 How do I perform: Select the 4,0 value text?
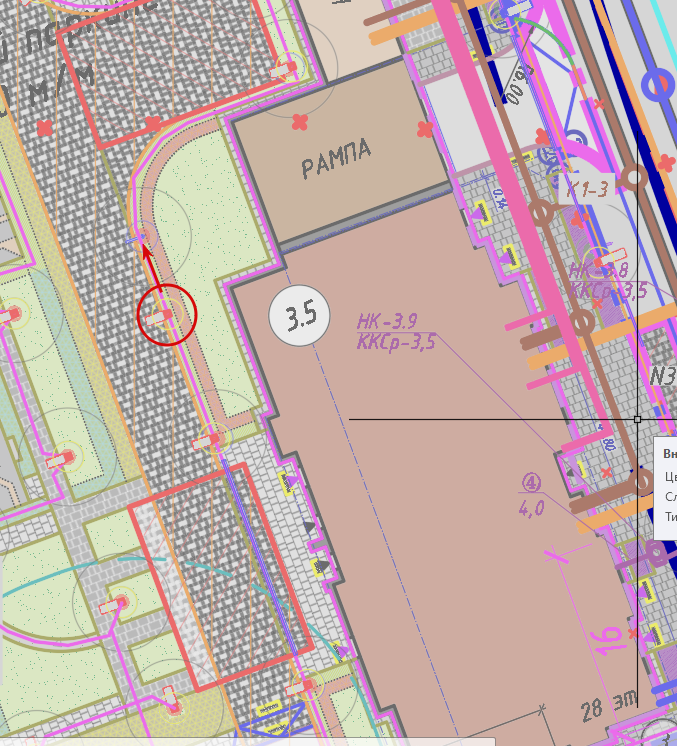pos(531,509)
